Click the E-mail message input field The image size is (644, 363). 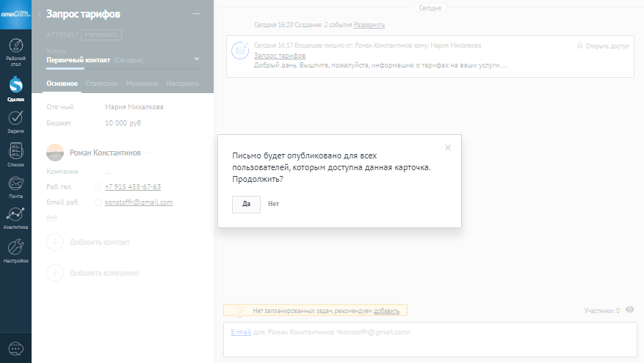[430, 340]
